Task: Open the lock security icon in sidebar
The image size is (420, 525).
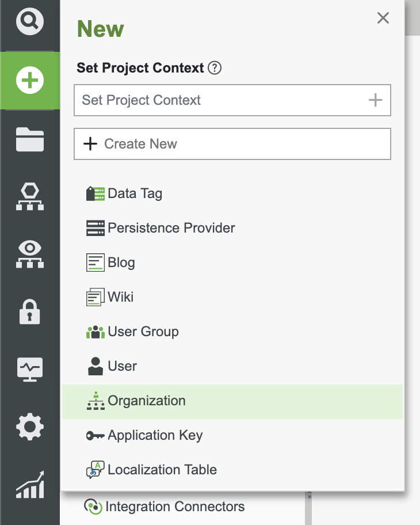Action: [x=29, y=312]
